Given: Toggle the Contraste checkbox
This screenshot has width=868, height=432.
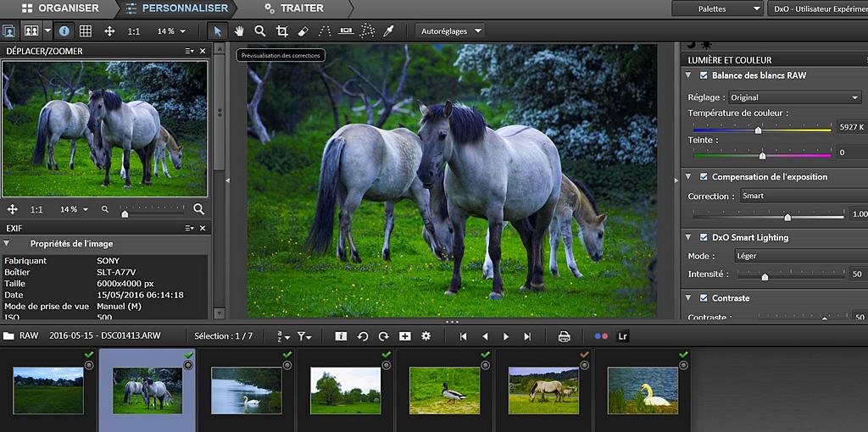Looking at the screenshot, I should [704, 298].
